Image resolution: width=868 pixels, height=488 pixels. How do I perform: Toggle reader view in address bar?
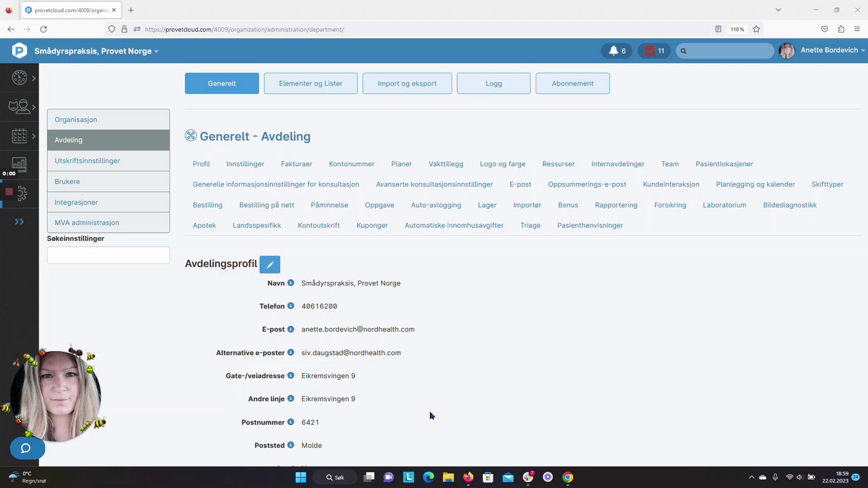coord(718,29)
